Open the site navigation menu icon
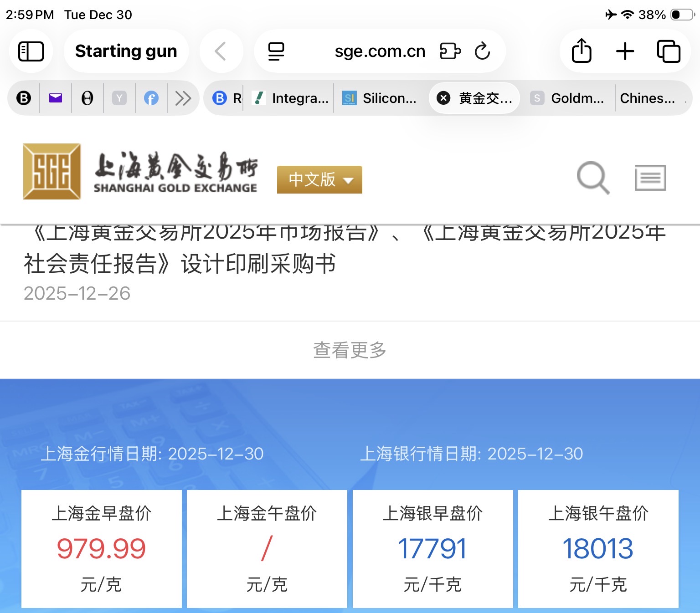 coord(650,178)
